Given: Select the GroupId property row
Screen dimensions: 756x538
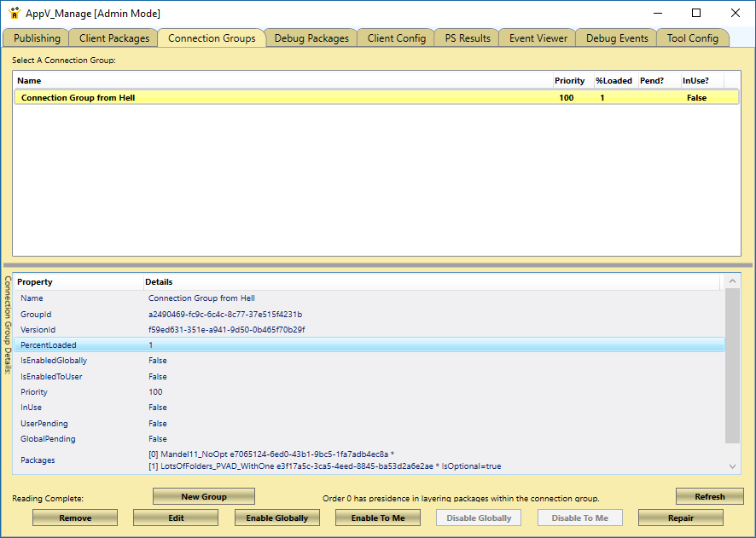Looking at the screenshot, I should click(369, 314).
